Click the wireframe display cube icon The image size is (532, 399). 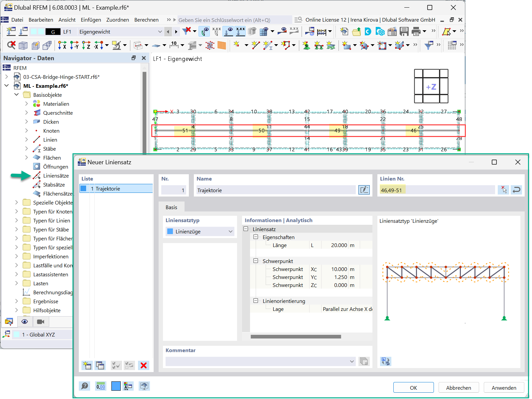23,45
